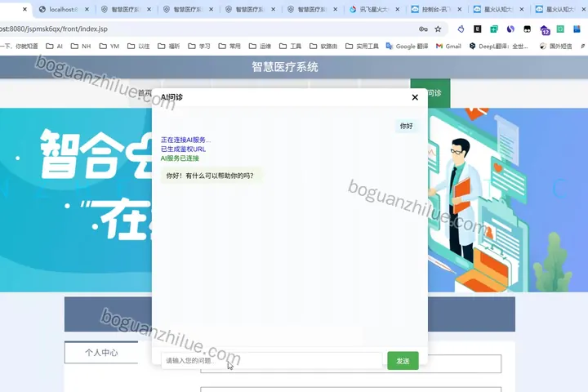
Task: Open the 软路由 bookmarks folder
Action: point(323,46)
